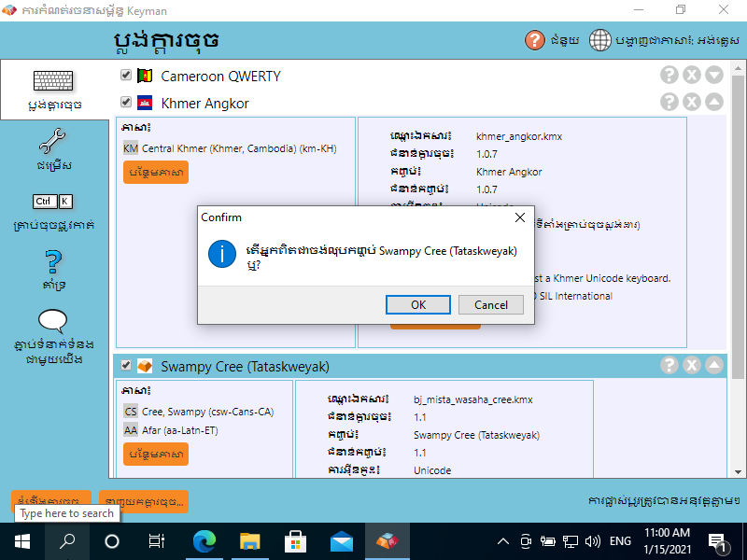
Task: Open help for the Swampy Cree keyboard
Action: (x=669, y=365)
